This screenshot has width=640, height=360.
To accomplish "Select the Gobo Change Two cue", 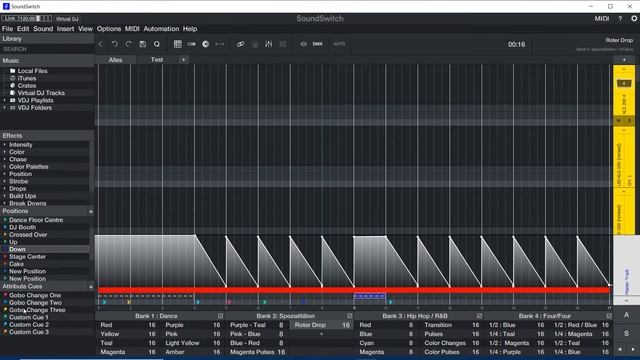I will coord(35,302).
